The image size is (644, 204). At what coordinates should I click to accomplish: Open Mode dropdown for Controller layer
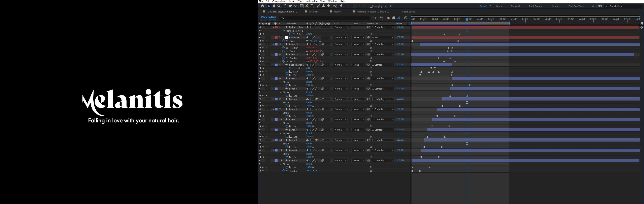[341, 37]
